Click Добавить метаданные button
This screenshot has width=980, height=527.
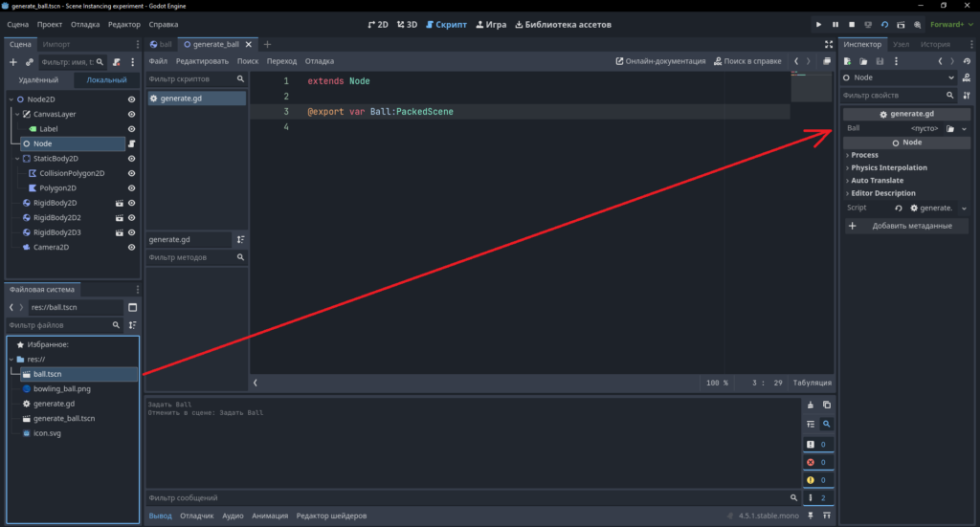click(x=906, y=226)
